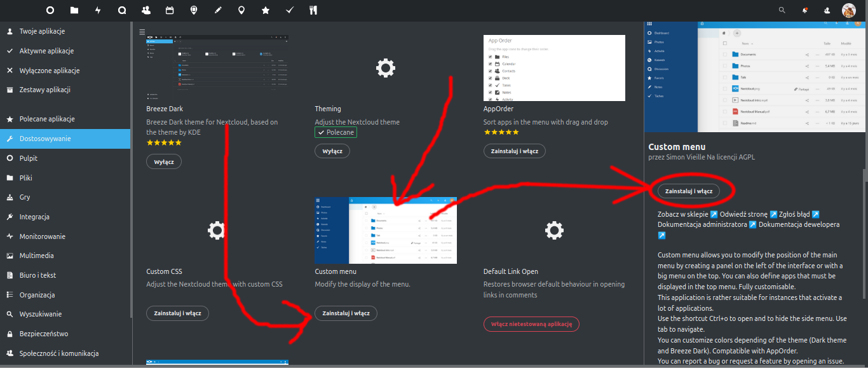Click 'Zainstaluj i włącz' under Custom CSS

[177, 313]
